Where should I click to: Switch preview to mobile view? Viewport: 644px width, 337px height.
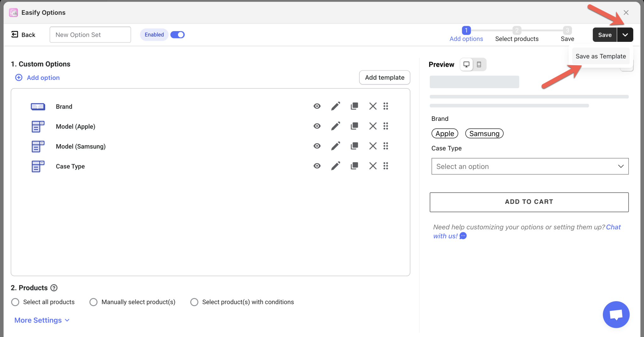tap(479, 64)
